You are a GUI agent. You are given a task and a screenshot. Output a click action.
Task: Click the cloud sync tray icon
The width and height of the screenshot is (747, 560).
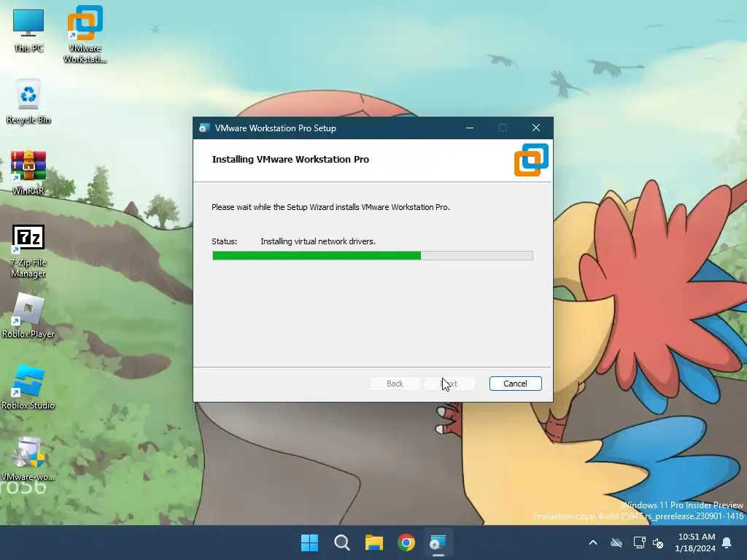(x=616, y=542)
